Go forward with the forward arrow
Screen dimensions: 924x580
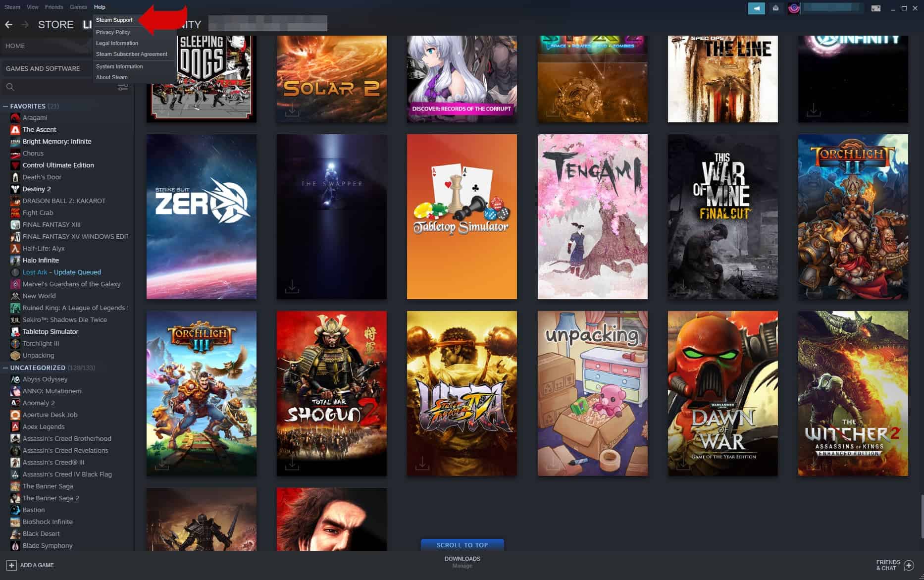point(25,24)
